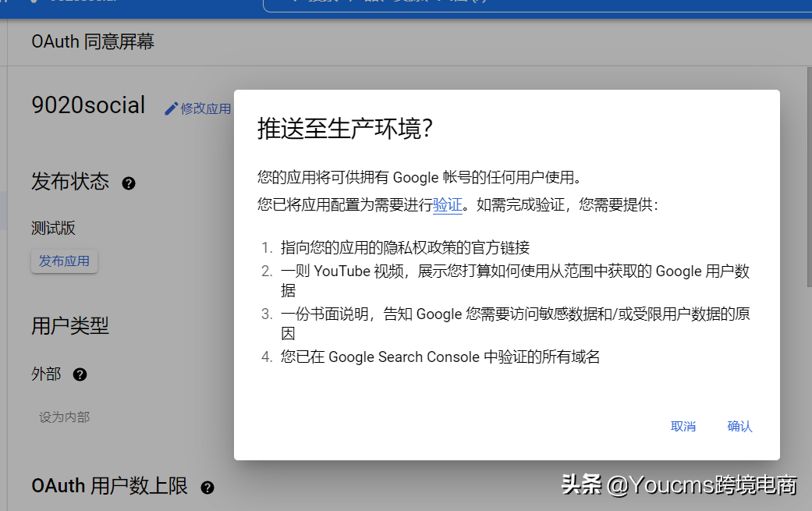812x511 pixels.
Task: Click the 确认 button in the dialog
Action: pos(739,426)
